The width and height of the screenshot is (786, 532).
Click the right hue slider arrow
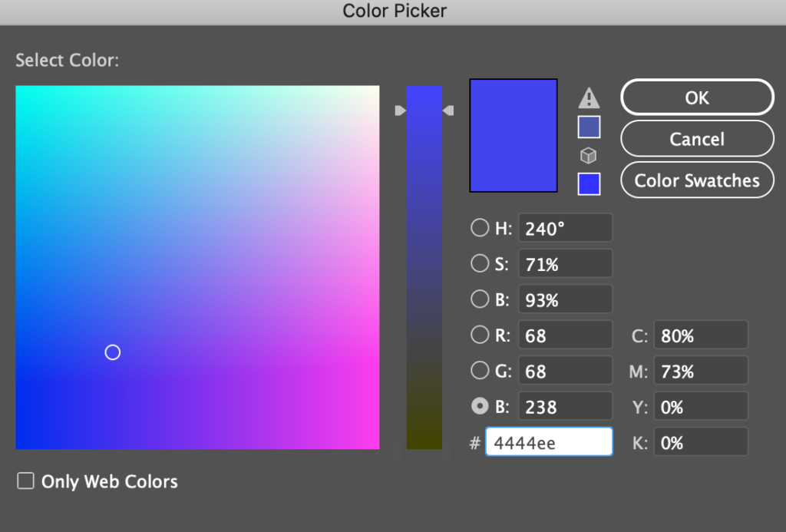coord(448,111)
